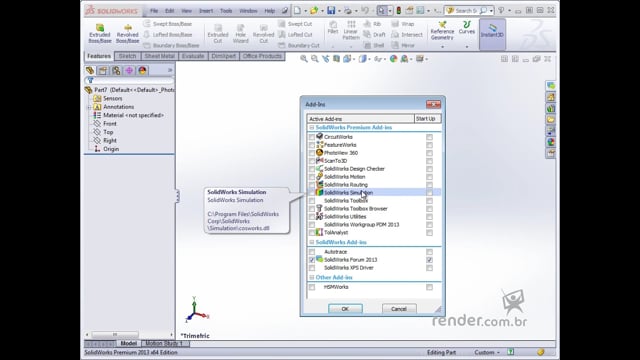Open the ConfigurationManager tab icon
Viewport: 640px width, 360px height.
point(116,71)
